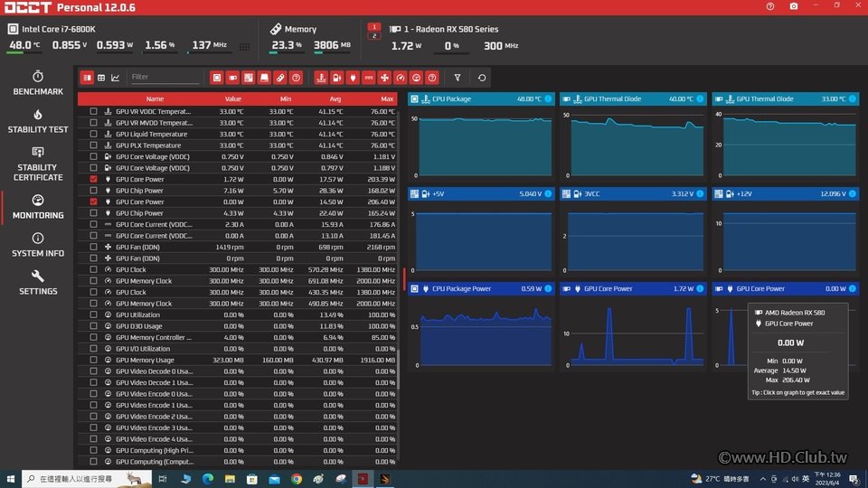Reset min/max values with the refresh icon
The height and width of the screenshot is (488, 868).
coord(482,78)
